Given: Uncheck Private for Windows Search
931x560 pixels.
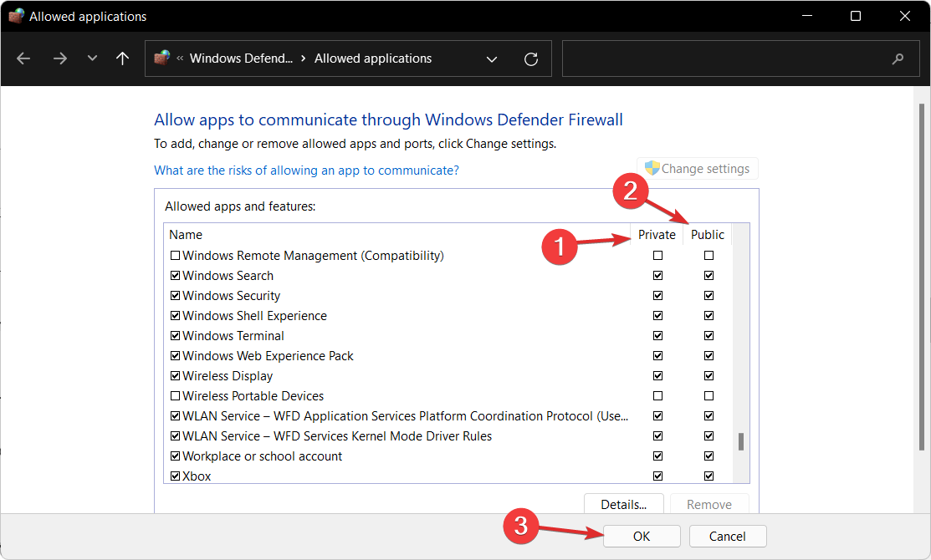Looking at the screenshot, I should (x=657, y=275).
